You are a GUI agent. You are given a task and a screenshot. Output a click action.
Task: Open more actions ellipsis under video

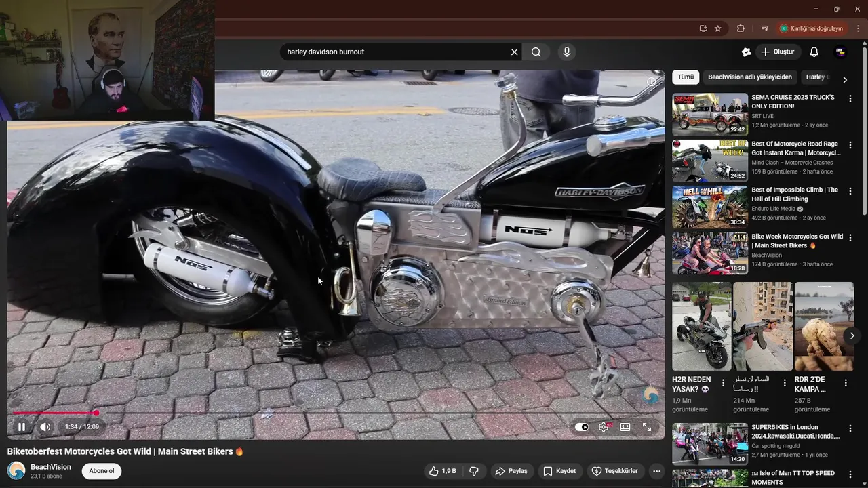tap(656, 471)
